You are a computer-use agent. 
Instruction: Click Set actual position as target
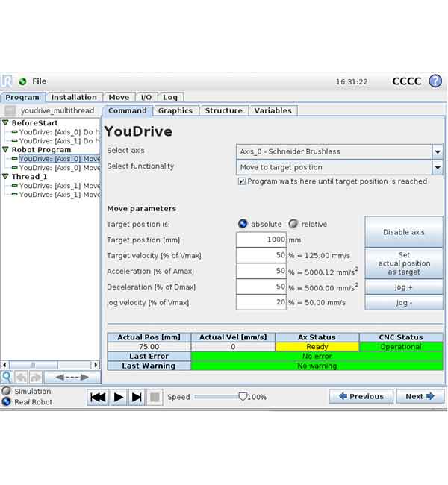(404, 263)
